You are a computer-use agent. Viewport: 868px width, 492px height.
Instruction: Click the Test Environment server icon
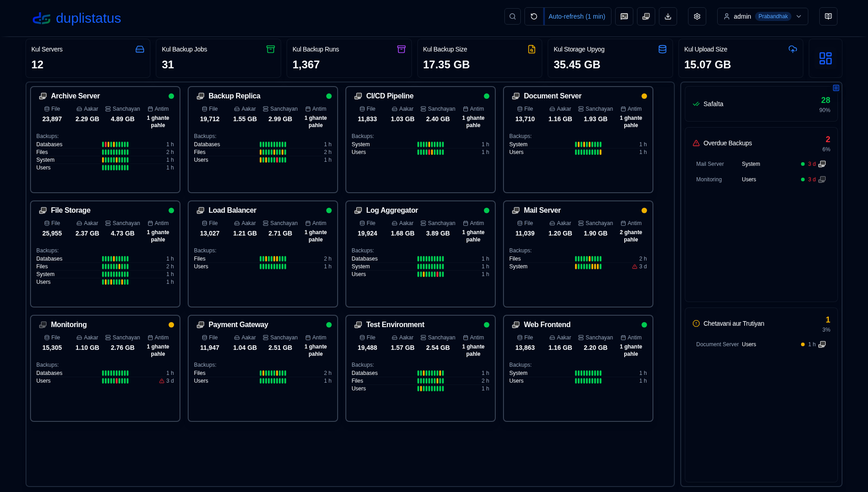[358, 325]
